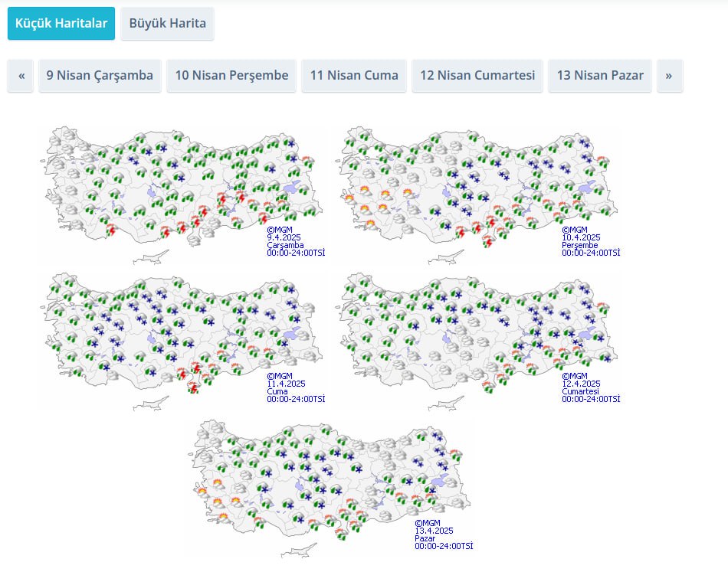Open the 12.4.2025 Cumartesi forecast map
Image resolution: width=728 pixels, height=572 pixels.
pos(475,338)
